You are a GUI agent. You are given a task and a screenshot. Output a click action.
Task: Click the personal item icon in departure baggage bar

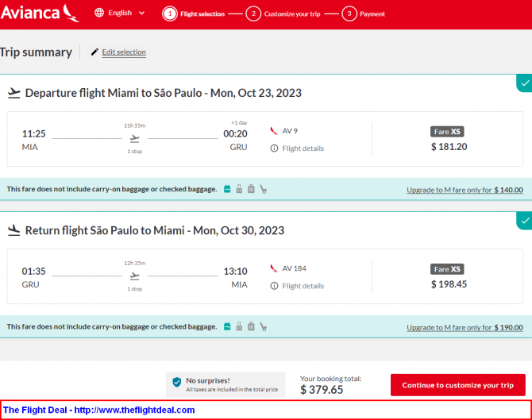click(x=227, y=189)
